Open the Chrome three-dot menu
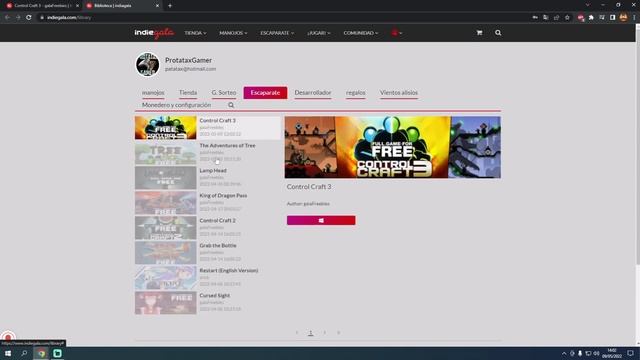The height and width of the screenshot is (360, 640). pos(634,18)
